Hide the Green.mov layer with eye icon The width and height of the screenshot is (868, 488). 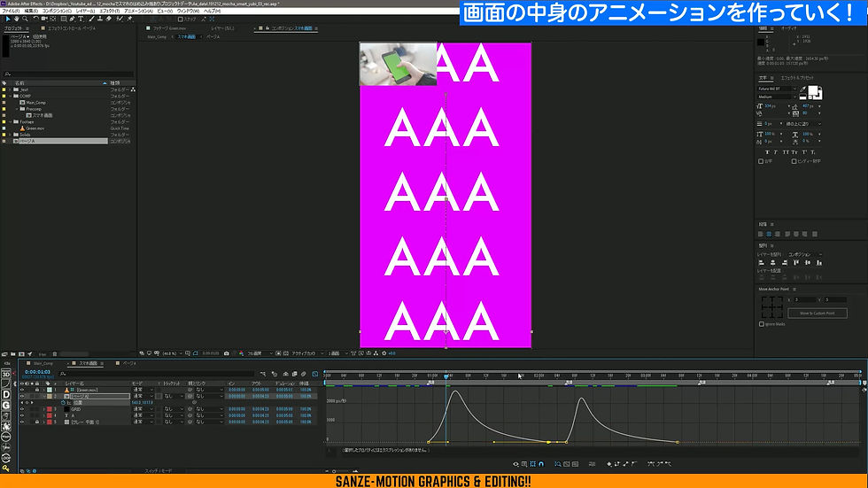click(x=22, y=390)
